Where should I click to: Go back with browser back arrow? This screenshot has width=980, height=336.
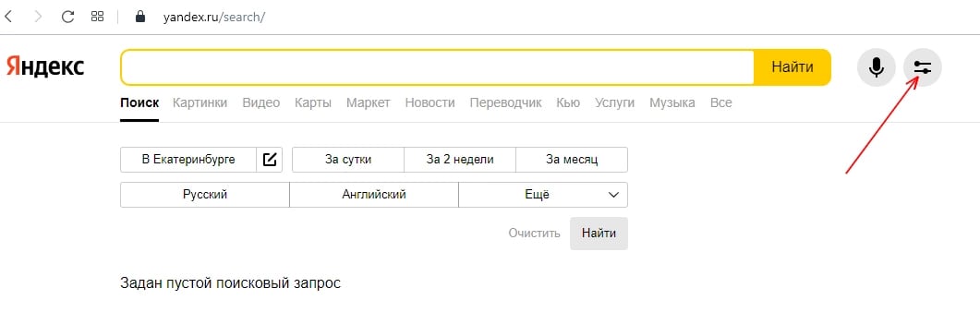[x=8, y=17]
